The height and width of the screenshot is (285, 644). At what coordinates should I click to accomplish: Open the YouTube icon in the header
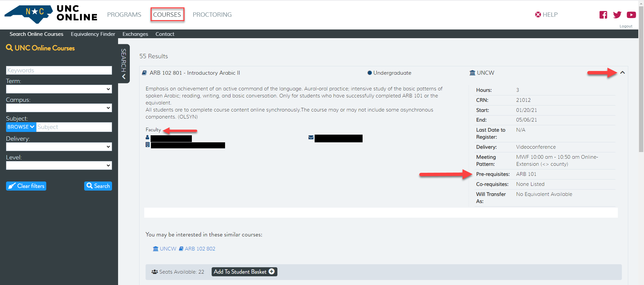[x=631, y=15]
